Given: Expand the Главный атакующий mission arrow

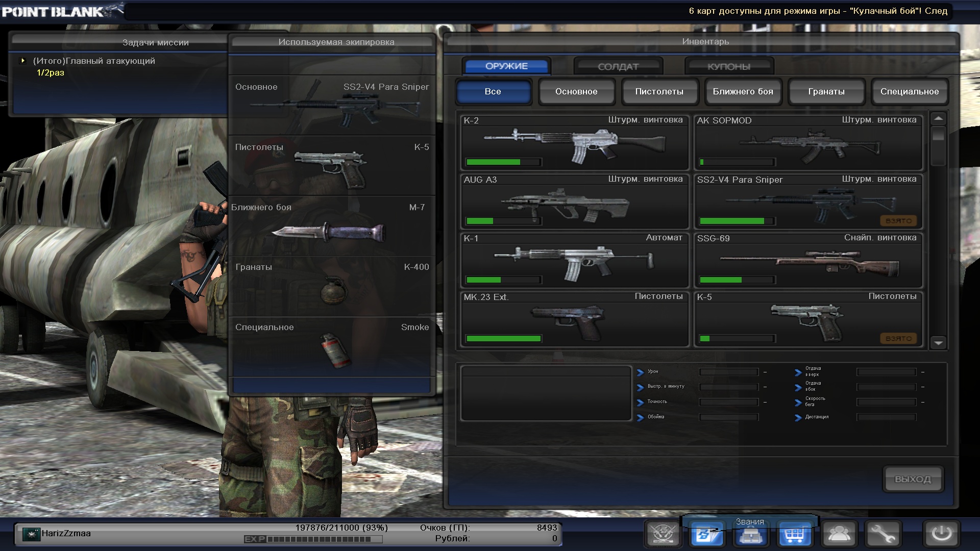Looking at the screenshot, I should [22, 61].
